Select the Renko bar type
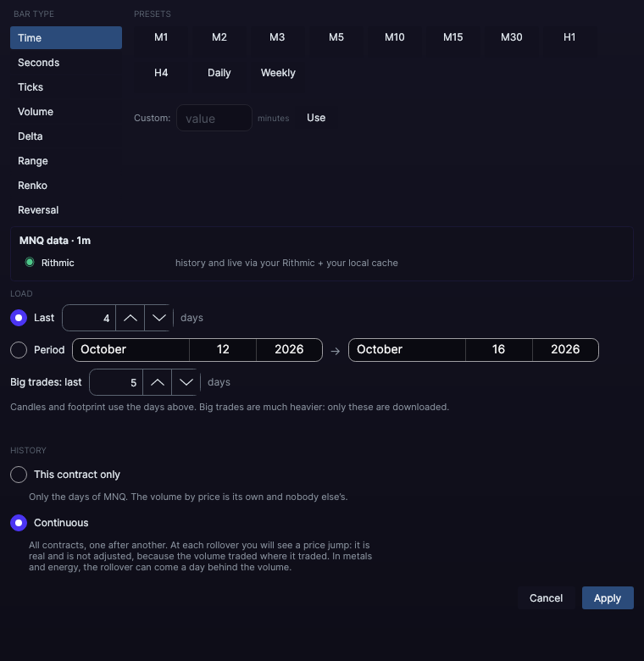Viewport: 644px width, 661px height. click(66, 186)
